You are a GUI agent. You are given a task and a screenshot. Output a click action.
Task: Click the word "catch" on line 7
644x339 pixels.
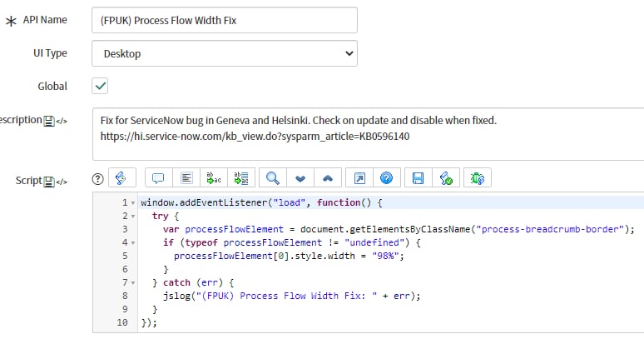176,282
